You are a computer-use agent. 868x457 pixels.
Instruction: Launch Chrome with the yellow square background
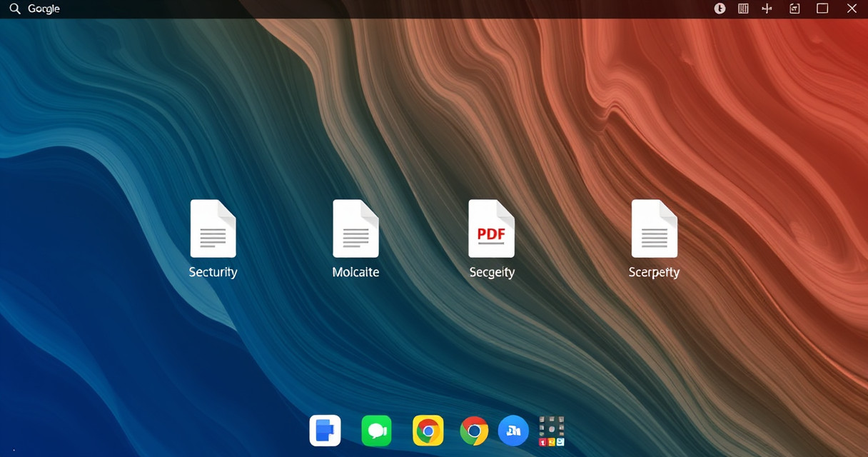tap(428, 431)
